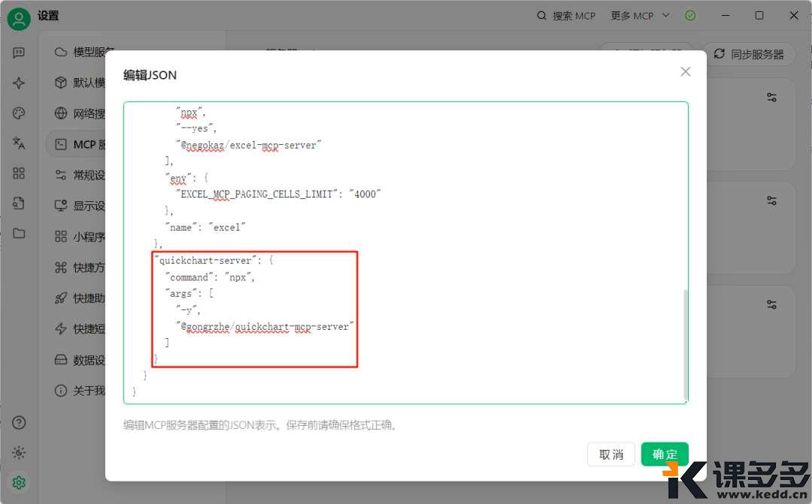Select 模型服务 settings menu item
Image resolution: width=812 pixels, height=504 pixels.
[79, 52]
